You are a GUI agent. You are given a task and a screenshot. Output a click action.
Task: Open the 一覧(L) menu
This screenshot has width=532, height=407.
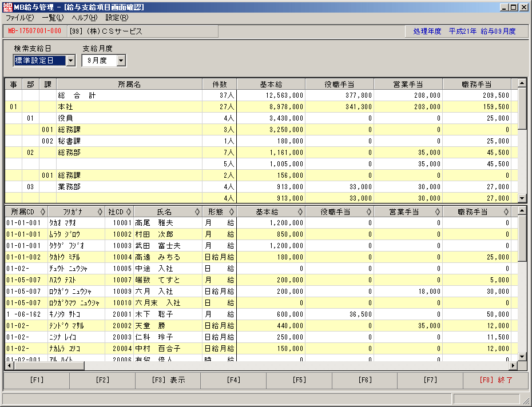point(53,18)
